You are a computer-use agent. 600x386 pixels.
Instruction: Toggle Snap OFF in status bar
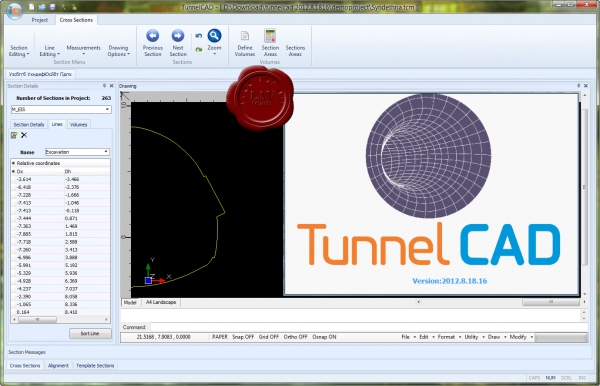pyautogui.click(x=243, y=337)
